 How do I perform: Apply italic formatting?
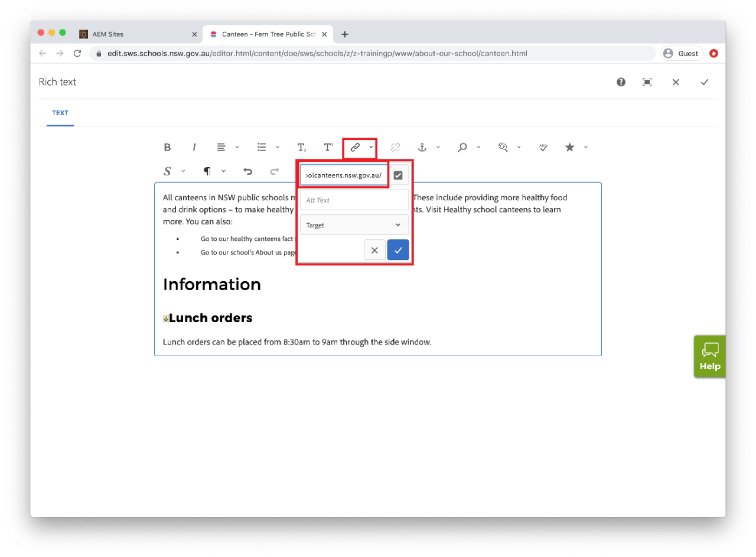coord(194,147)
